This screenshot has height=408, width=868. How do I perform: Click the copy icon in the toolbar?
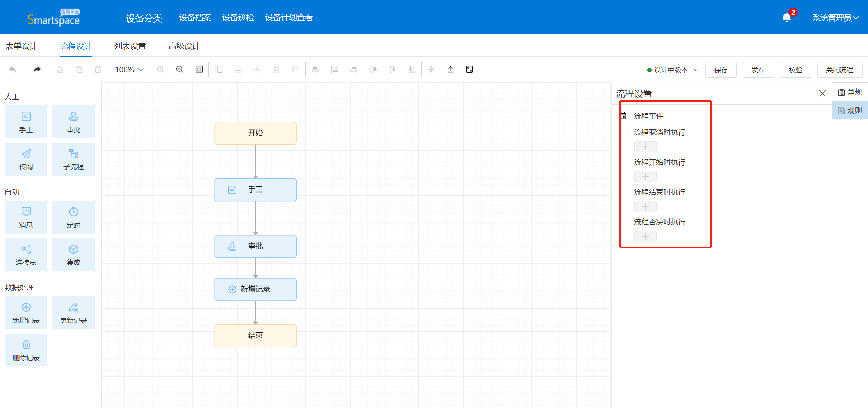[x=60, y=70]
